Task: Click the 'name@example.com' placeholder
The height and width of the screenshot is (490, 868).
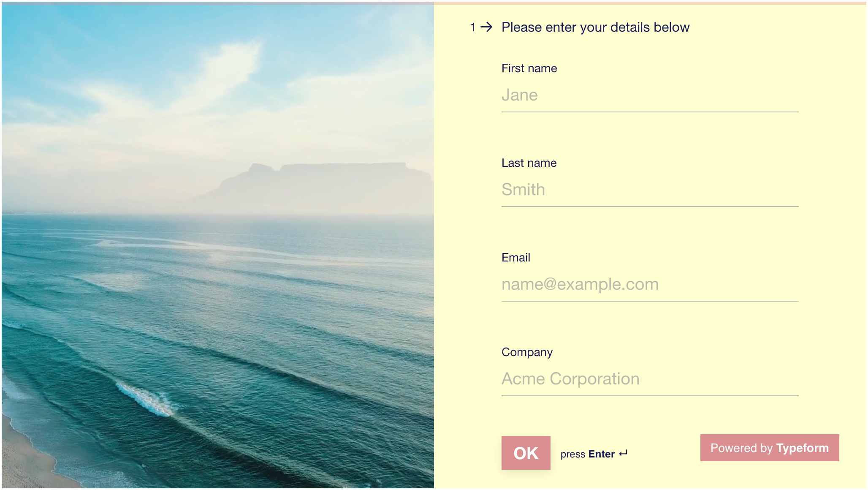Action: (580, 284)
